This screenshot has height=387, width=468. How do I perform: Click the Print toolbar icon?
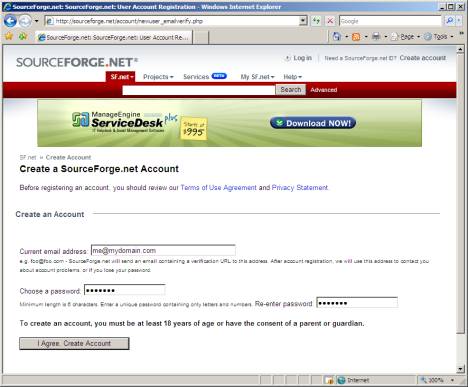(x=376, y=37)
